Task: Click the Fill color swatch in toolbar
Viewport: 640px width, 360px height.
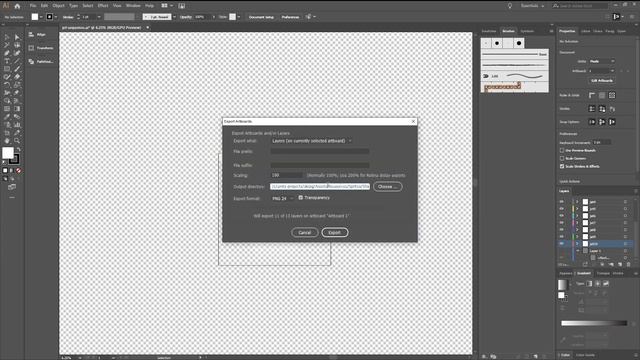Action: (x=8, y=153)
